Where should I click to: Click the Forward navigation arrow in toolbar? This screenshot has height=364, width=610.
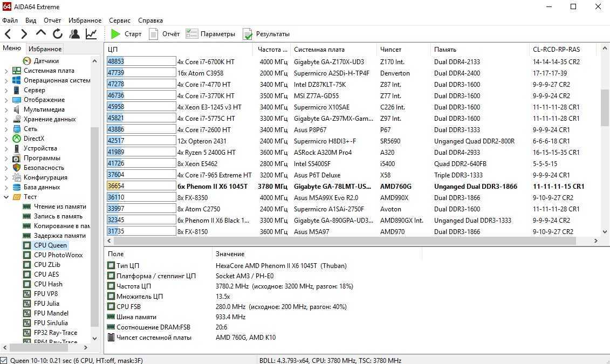24,34
